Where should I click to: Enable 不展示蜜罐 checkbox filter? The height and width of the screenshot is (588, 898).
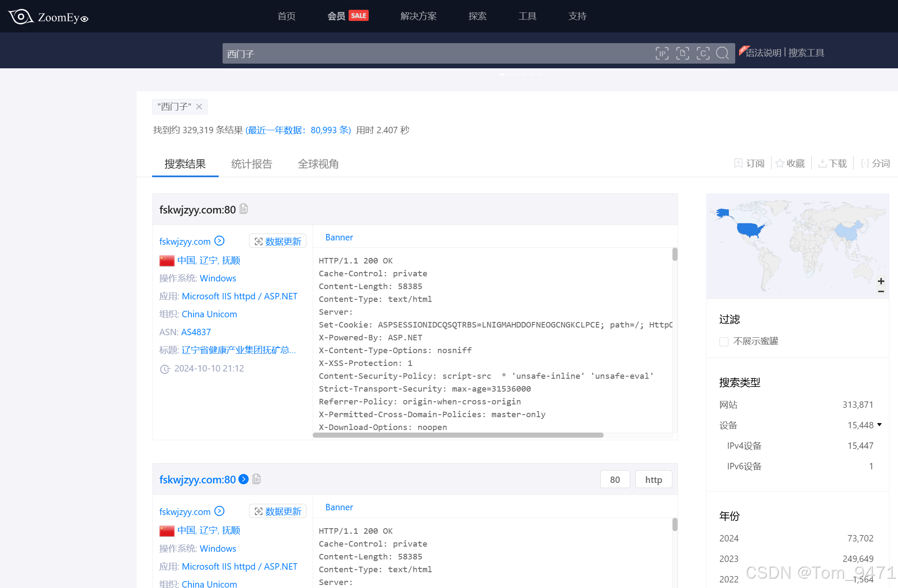724,342
